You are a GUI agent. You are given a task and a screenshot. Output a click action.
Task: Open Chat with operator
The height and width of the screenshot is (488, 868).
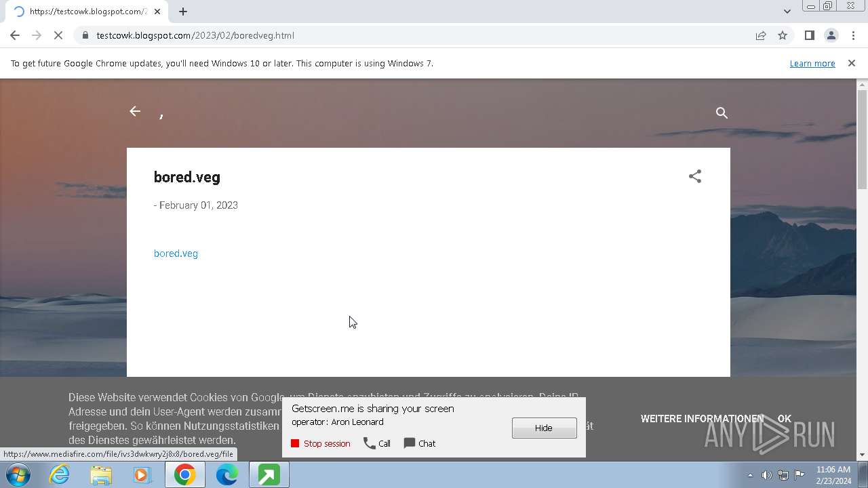pyautogui.click(x=420, y=443)
